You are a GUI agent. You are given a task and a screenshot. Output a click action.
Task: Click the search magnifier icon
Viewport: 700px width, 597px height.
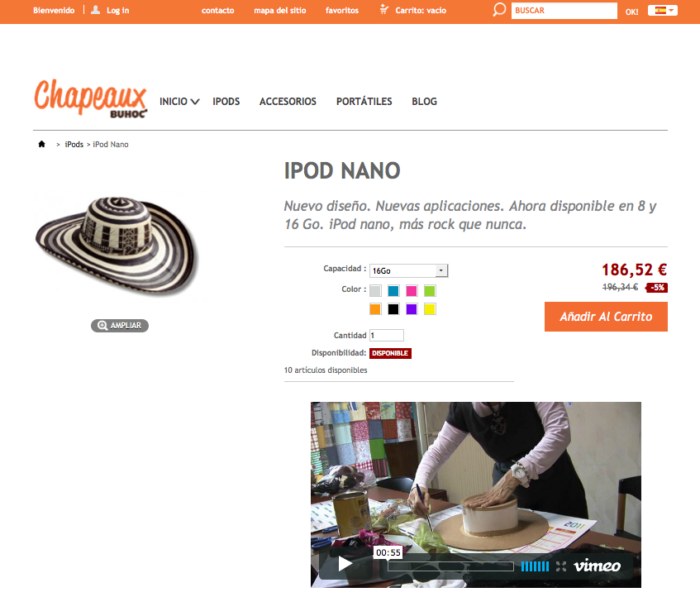coord(499,10)
